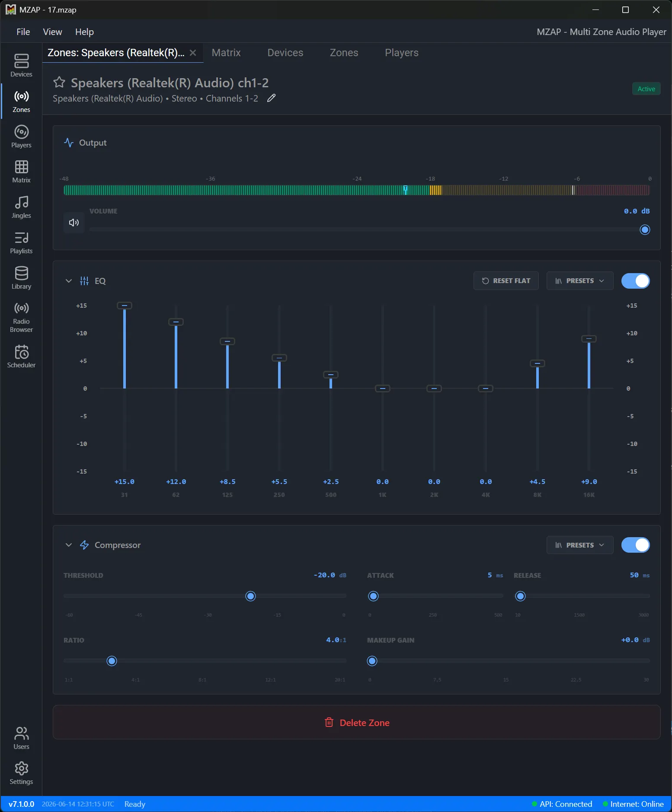Click the Volume slider handle
Image resolution: width=672 pixels, height=812 pixels.
click(645, 230)
